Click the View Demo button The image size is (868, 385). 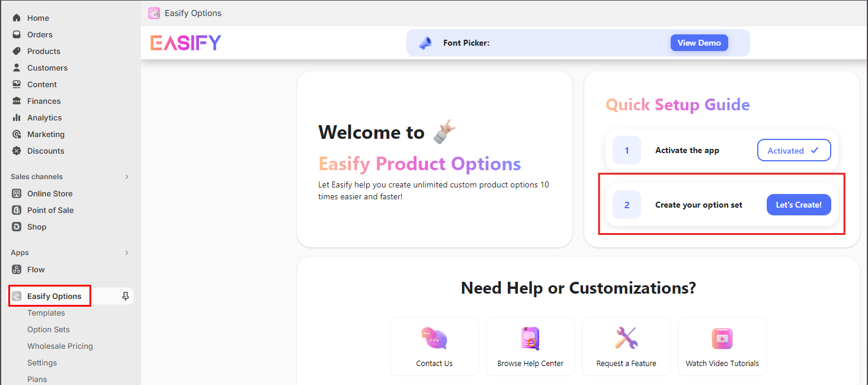699,42
